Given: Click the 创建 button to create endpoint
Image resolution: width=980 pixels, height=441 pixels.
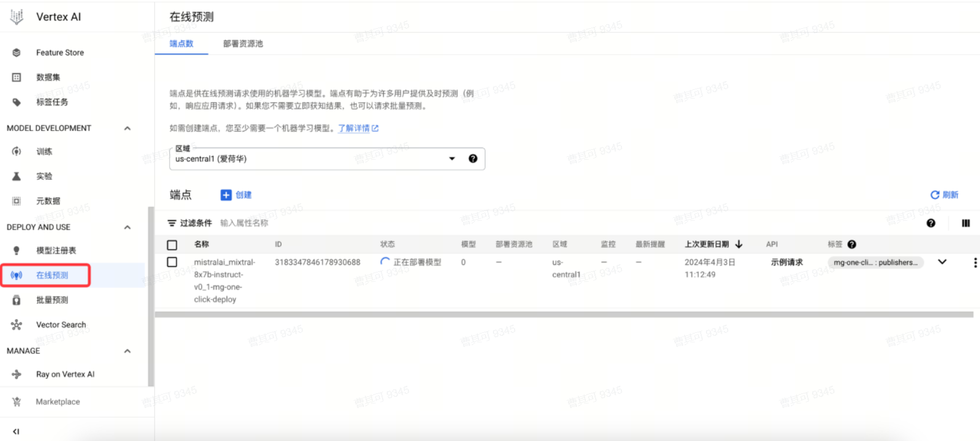Looking at the screenshot, I should click(236, 195).
